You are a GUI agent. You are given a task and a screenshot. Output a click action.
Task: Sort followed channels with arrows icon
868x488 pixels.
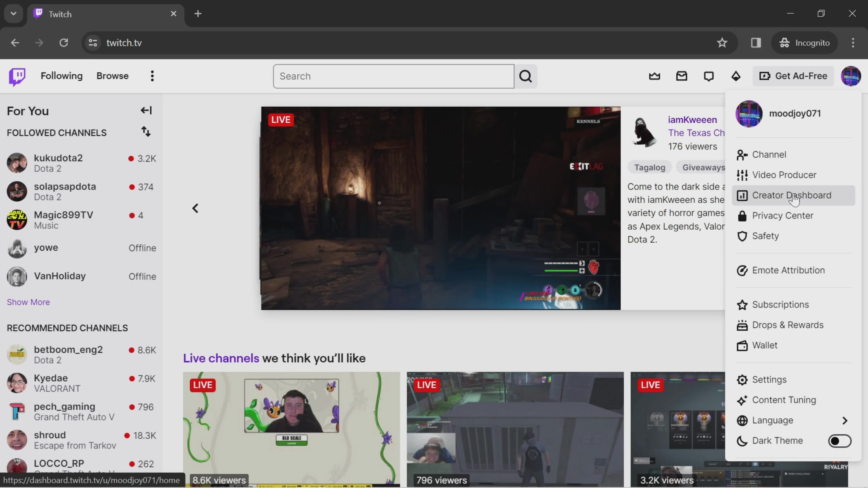click(146, 132)
